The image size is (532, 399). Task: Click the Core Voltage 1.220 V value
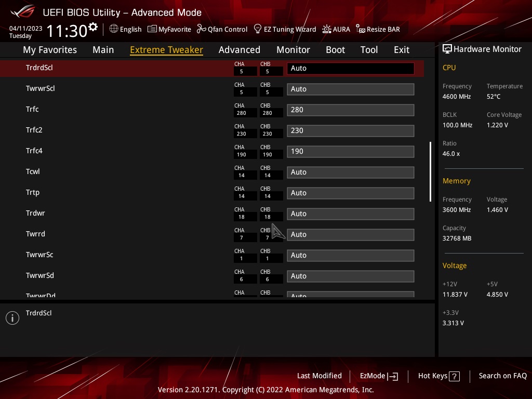click(497, 125)
